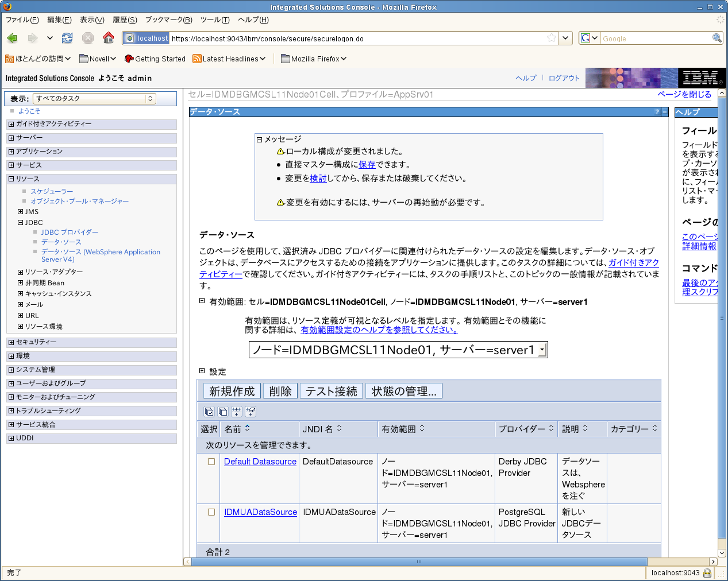Click the 削除 button
The height and width of the screenshot is (581, 728).
280,392
